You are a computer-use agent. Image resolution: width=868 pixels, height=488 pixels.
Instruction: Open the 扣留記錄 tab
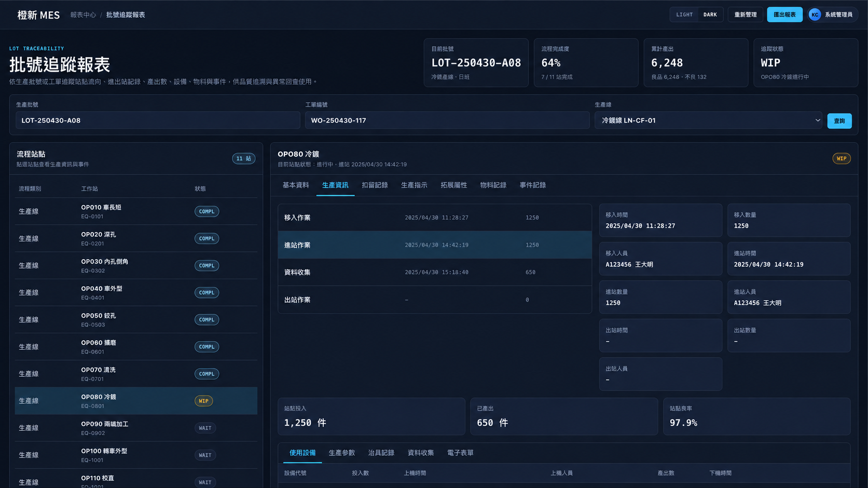(375, 185)
